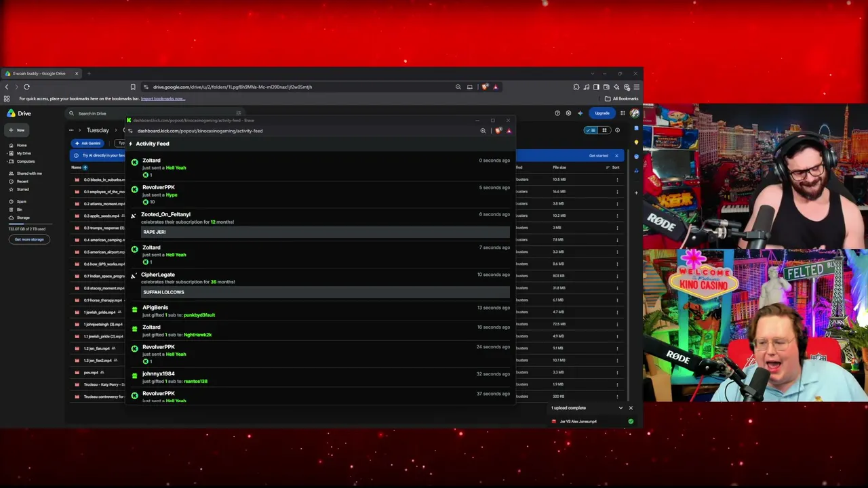Viewport: 868px width, 488px height.
Task: Open the Leo AI sparkle icon in the browser toolbar
Action: tap(616, 87)
